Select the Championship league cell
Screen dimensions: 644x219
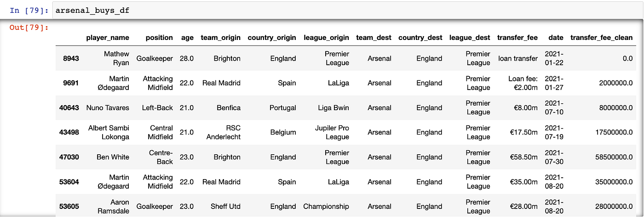click(326, 207)
